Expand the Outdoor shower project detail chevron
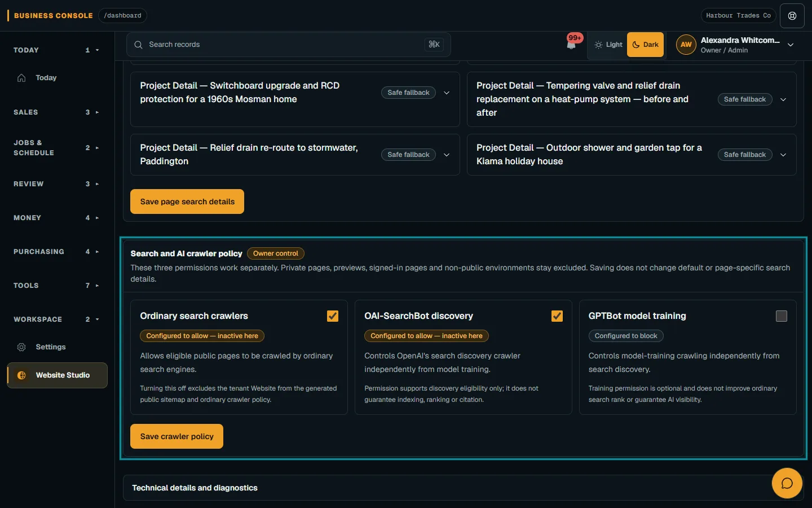The height and width of the screenshot is (508, 812). (783, 155)
